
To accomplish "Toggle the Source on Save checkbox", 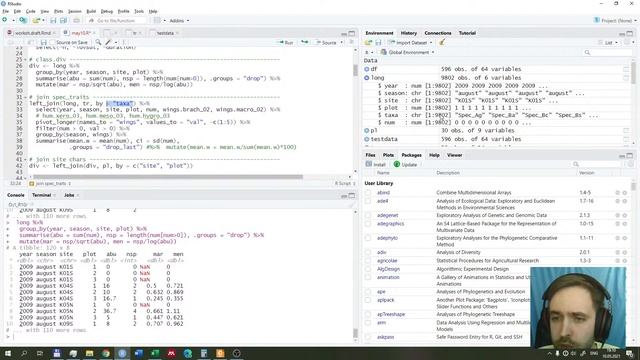I will click(x=52, y=42).
